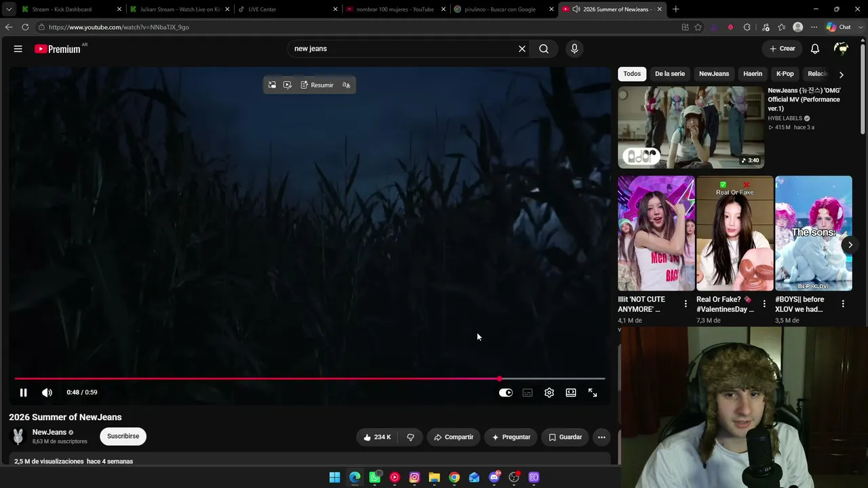Click the Preguntar button
This screenshot has height=488, width=868.
point(511,437)
